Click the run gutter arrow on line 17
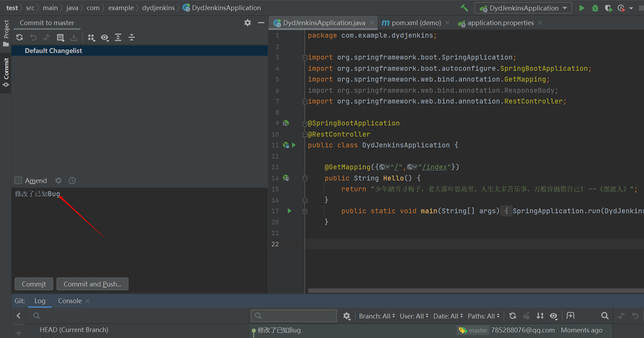 point(289,211)
